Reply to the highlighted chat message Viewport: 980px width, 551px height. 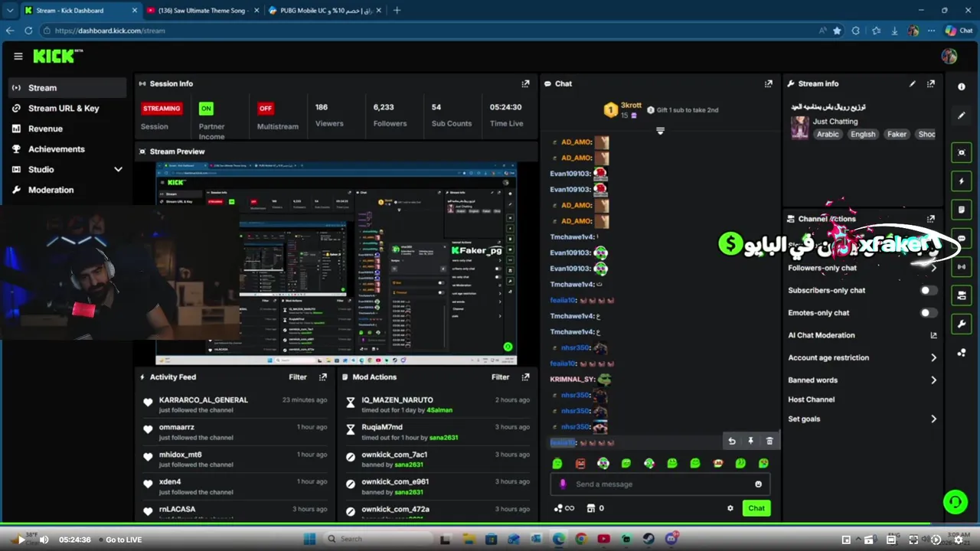tap(731, 441)
